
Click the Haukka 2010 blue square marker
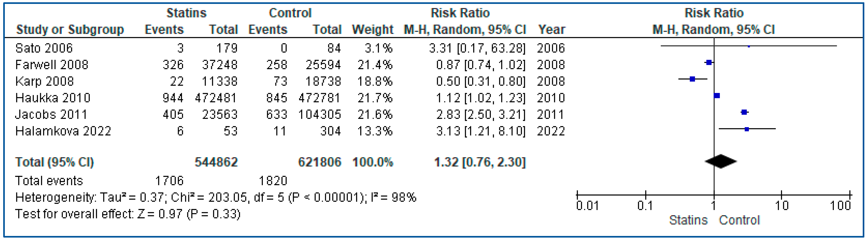(717, 96)
